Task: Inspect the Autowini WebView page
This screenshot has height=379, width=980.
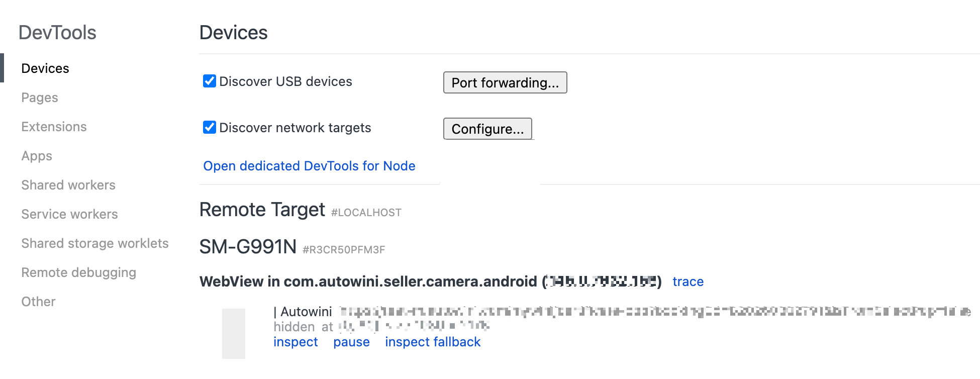Action: [296, 342]
